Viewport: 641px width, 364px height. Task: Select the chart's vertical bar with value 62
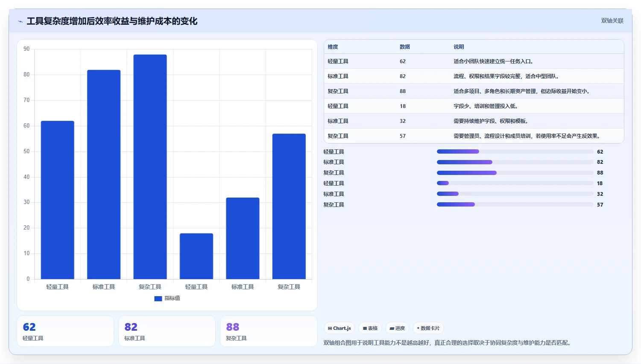point(58,200)
